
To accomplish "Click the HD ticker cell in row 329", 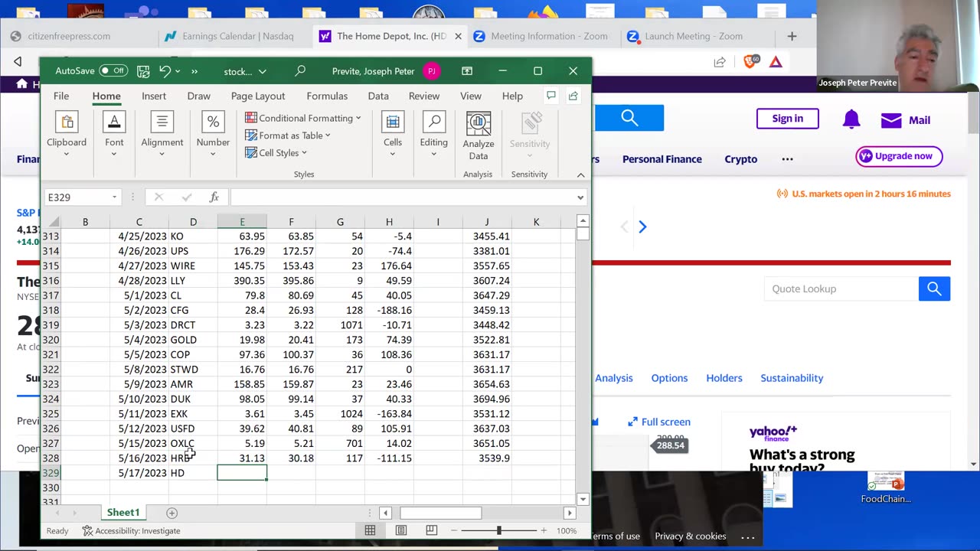I will click(x=193, y=473).
